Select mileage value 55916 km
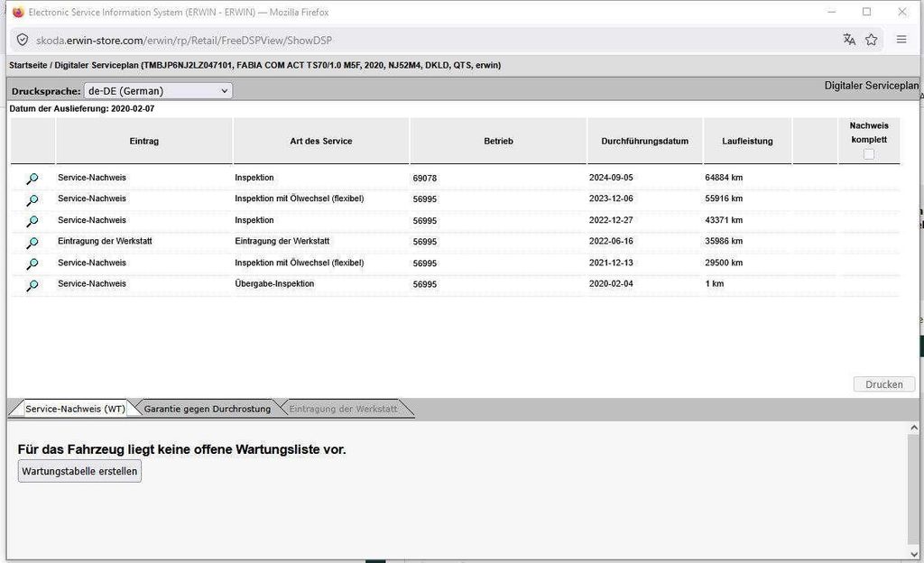This screenshot has width=924, height=563. [724, 198]
